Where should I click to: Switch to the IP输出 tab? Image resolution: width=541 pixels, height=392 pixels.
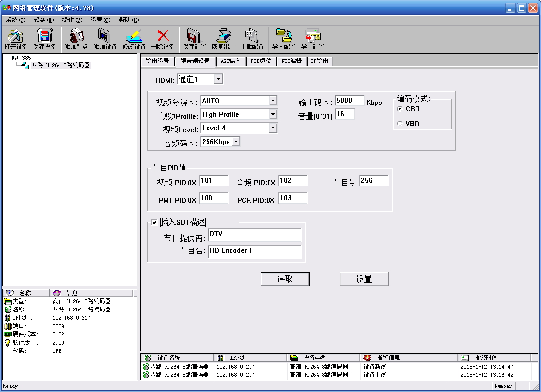pos(319,61)
